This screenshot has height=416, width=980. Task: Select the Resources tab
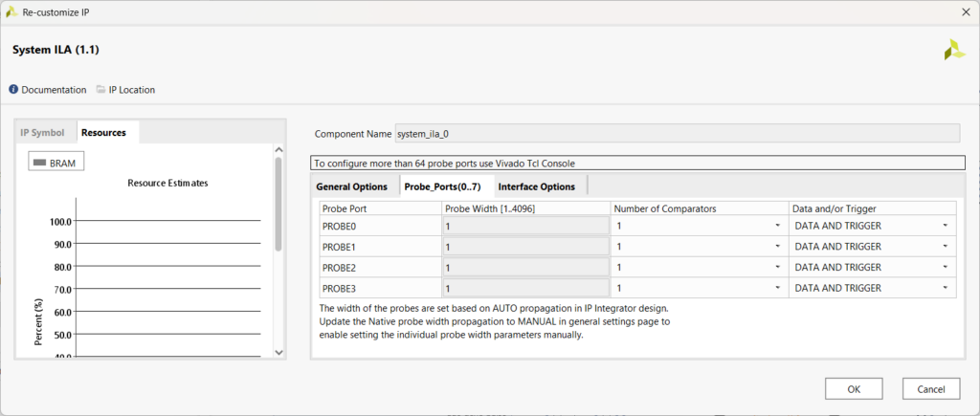(103, 132)
